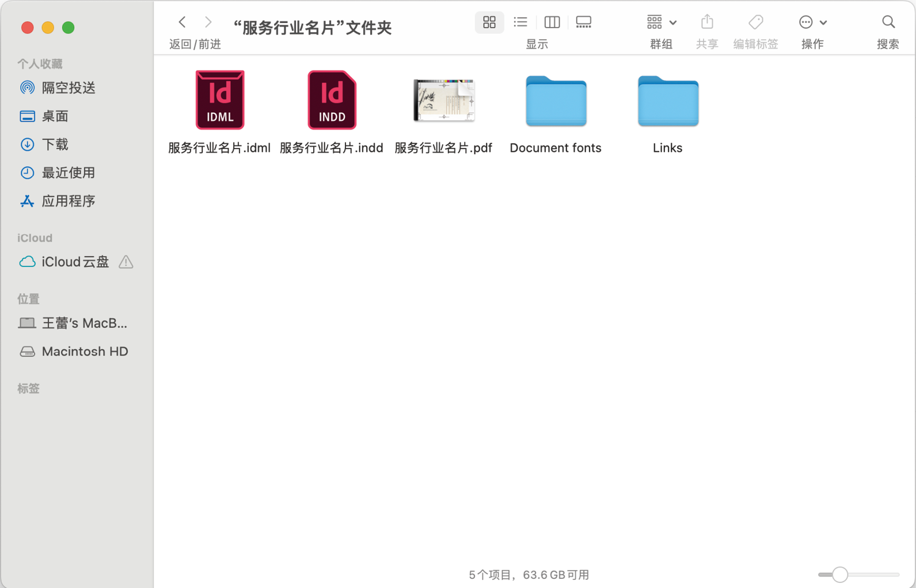Open the 服务行业名片.idml file
This screenshot has width=916, height=588.
tap(219, 101)
